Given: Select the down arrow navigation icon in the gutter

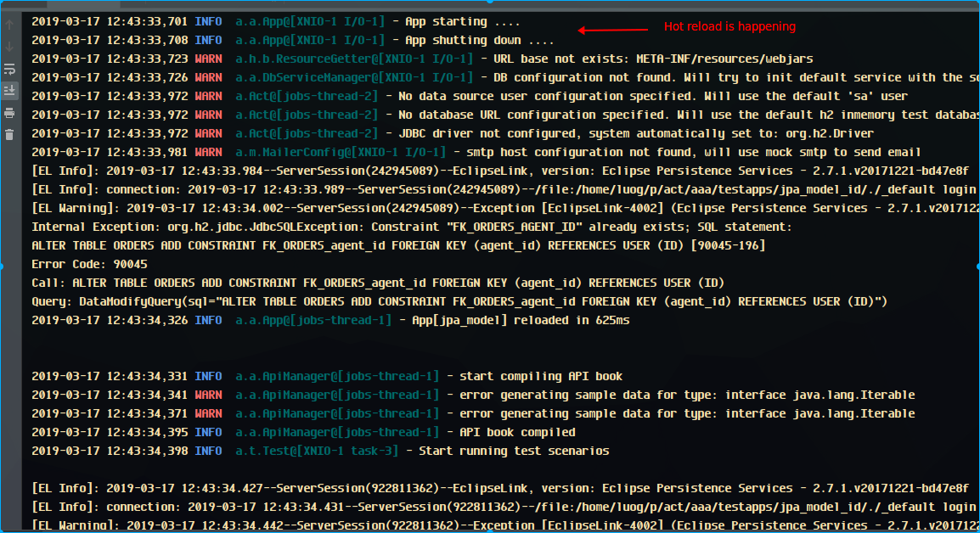Looking at the screenshot, I should [x=9, y=47].
